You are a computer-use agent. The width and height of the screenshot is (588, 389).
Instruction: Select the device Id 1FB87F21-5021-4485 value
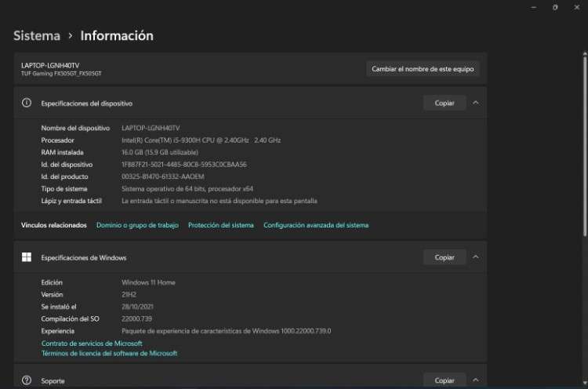tap(184, 164)
